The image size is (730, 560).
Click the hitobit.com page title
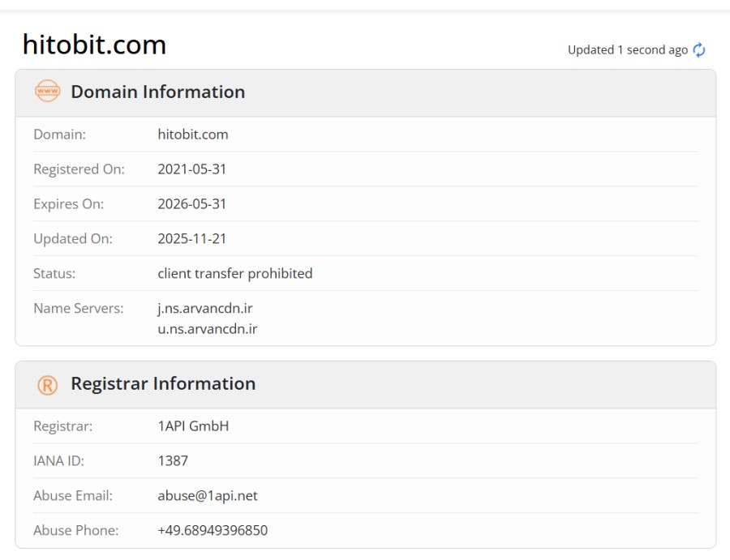pos(95,45)
